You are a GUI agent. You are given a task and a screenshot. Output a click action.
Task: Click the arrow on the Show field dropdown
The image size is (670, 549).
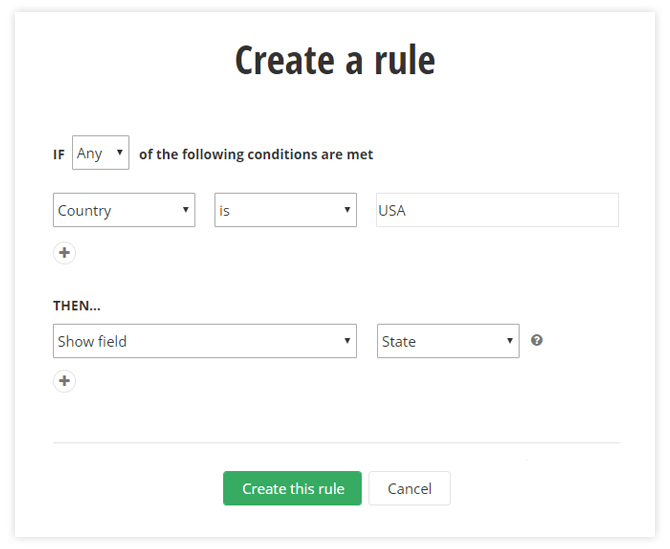[x=347, y=341]
